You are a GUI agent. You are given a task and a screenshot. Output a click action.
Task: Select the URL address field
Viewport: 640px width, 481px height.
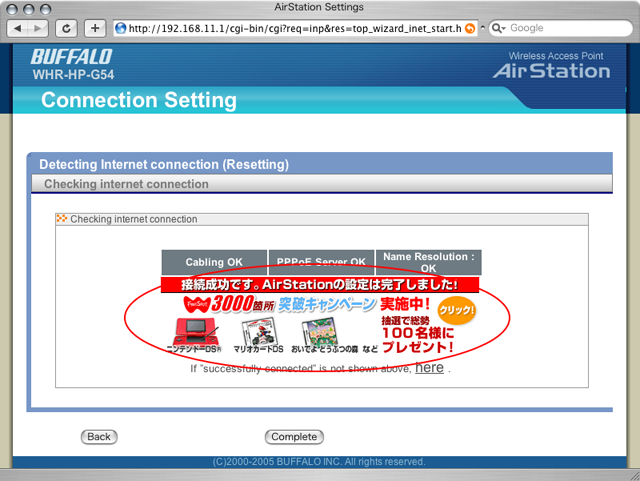(295, 28)
